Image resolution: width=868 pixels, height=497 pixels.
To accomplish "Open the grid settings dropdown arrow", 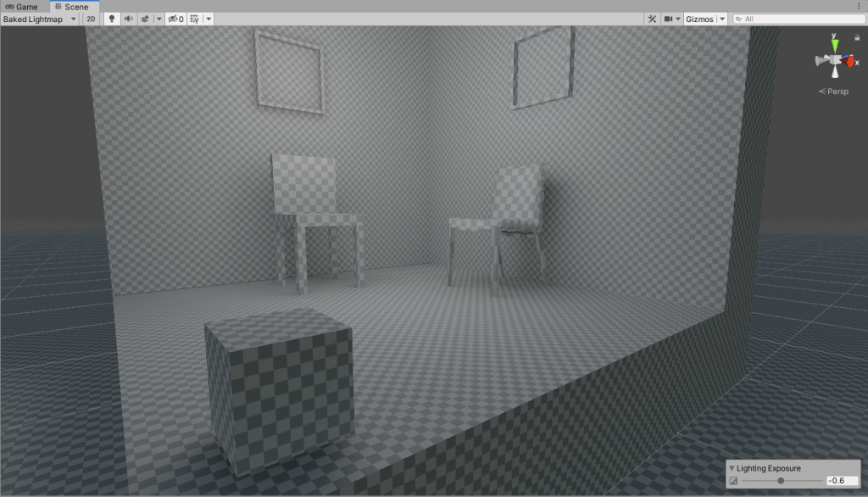I will tap(209, 19).
